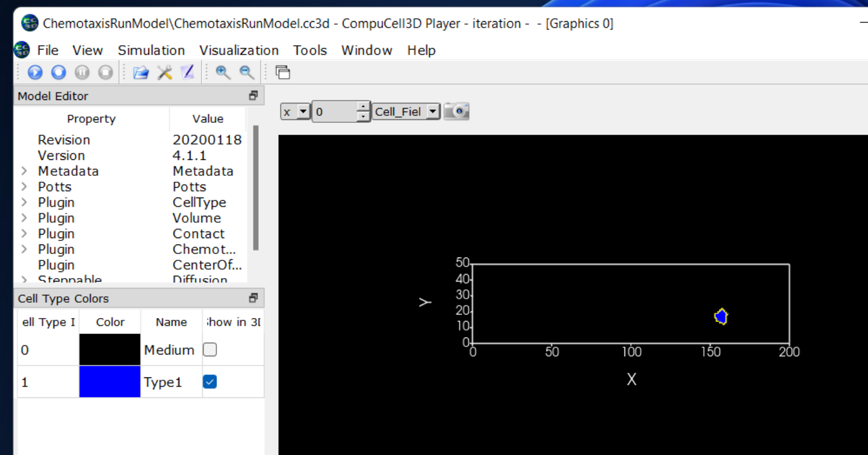Open the projection axis dropdown showing x
This screenshot has height=455, width=868.
tap(302, 111)
